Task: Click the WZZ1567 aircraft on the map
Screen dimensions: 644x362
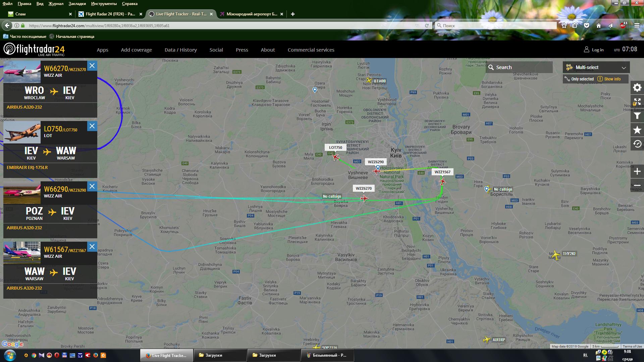Action: click(x=442, y=182)
